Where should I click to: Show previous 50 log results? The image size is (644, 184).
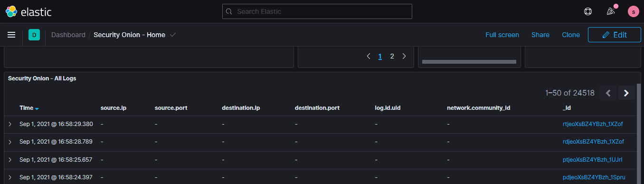pos(608,93)
